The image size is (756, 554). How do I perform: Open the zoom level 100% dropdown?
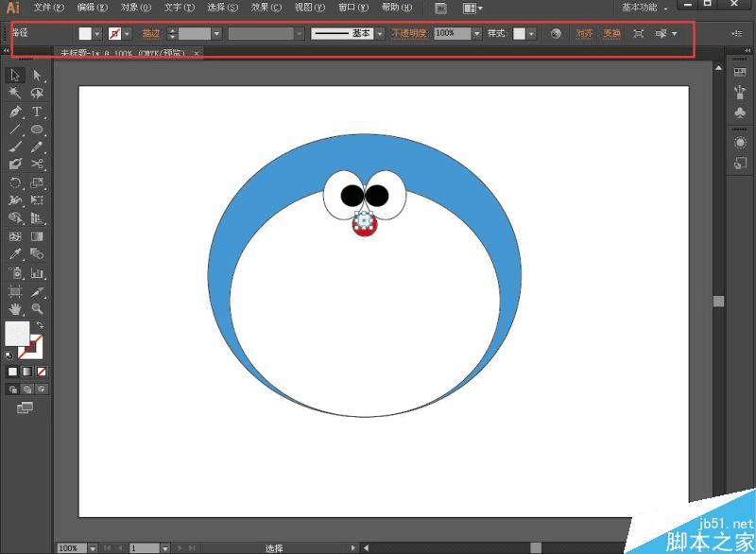92,548
